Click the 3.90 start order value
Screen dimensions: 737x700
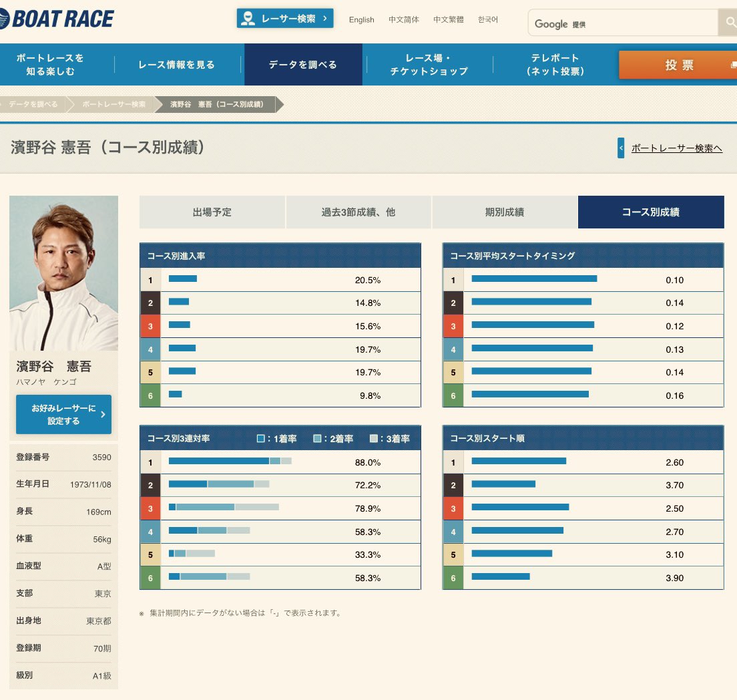[674, 578]
